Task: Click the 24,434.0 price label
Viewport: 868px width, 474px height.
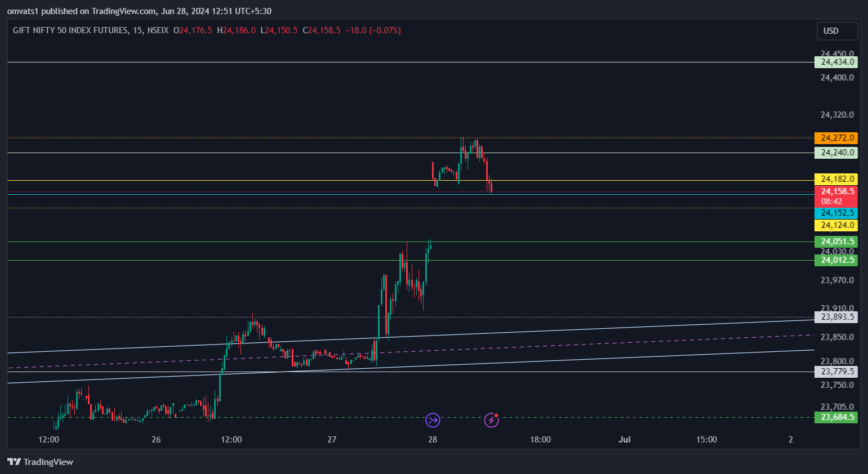Action: point(836,62)
